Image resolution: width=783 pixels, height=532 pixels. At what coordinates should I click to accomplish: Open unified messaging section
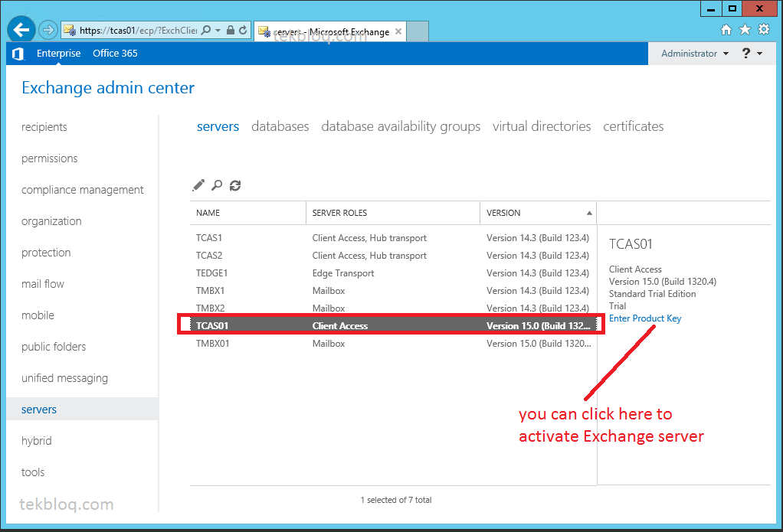[x=64, y=378]
